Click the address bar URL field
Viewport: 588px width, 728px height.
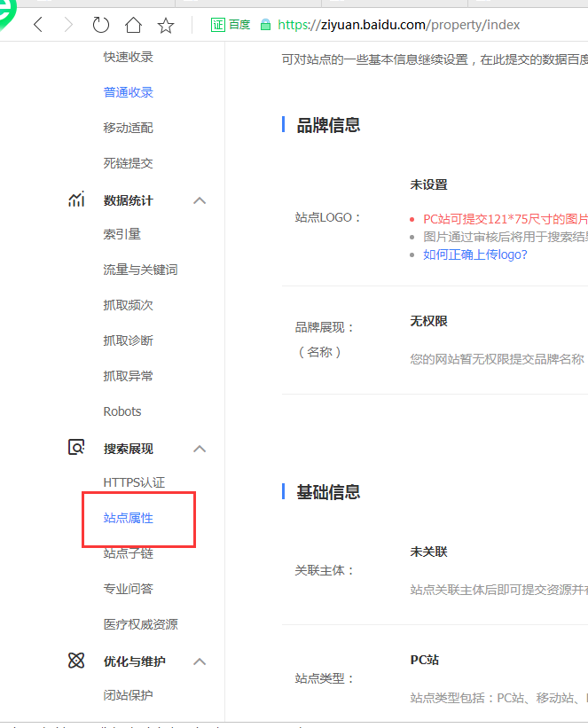tap(398, 25)
